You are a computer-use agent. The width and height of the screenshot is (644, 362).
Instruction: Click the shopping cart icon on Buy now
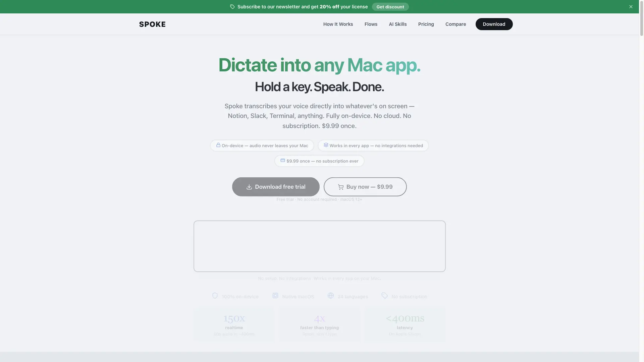pos(341,187)
